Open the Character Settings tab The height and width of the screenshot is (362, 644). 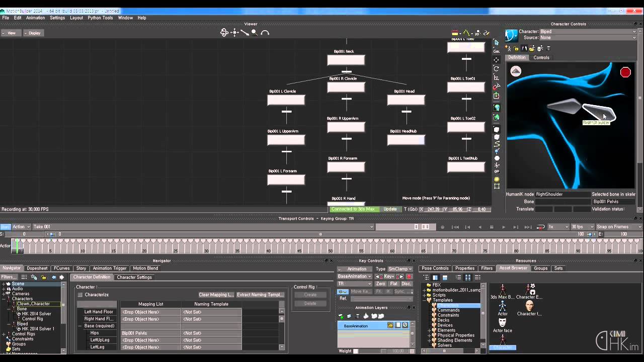tap(134, 278)
